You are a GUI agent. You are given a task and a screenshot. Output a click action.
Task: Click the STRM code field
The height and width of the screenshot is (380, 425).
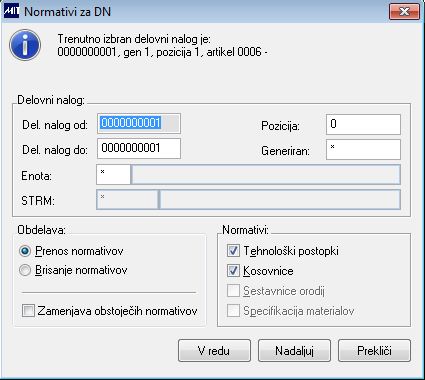click(x=127, y=199)
